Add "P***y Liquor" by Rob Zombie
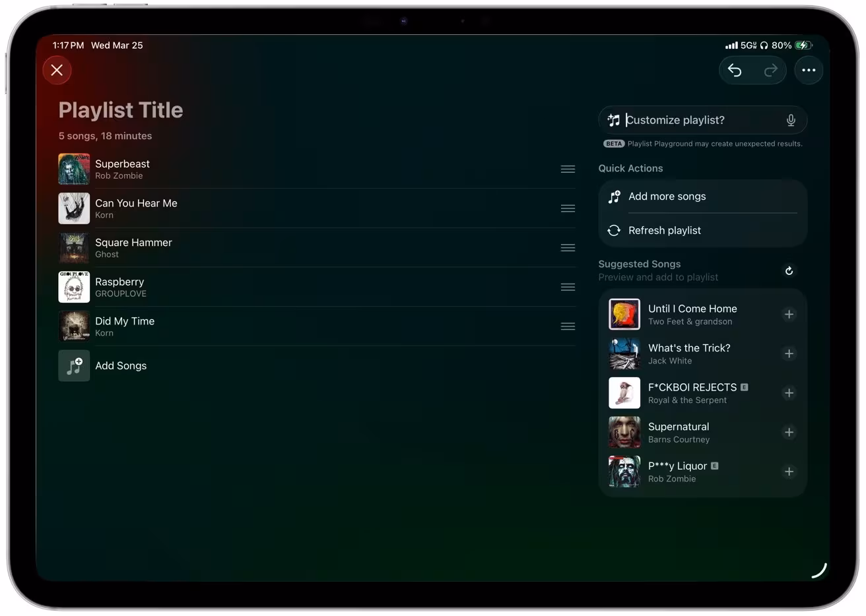Image resolution: width=866 pixels, height=616 pixels. tap(789, 472)
